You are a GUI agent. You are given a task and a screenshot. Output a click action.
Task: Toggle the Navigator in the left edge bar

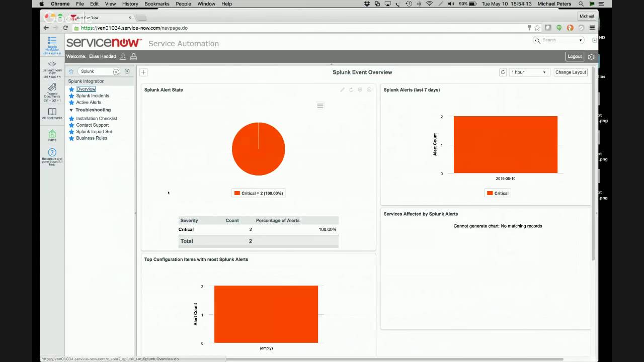tap(52, 45)
